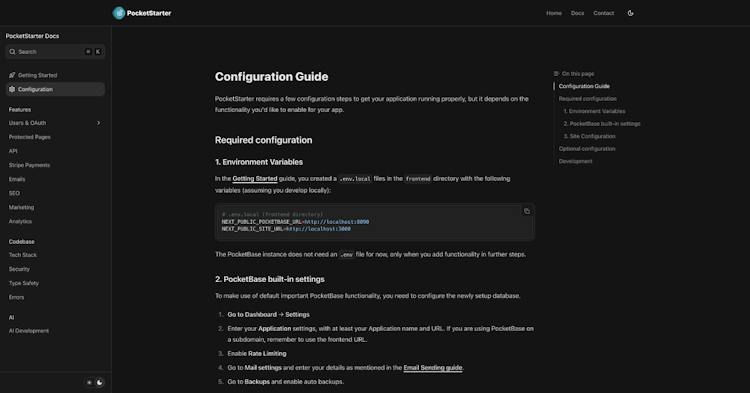Select Configuration in sidebar
This screenshot has width=750, height=393.
(55, 89)
